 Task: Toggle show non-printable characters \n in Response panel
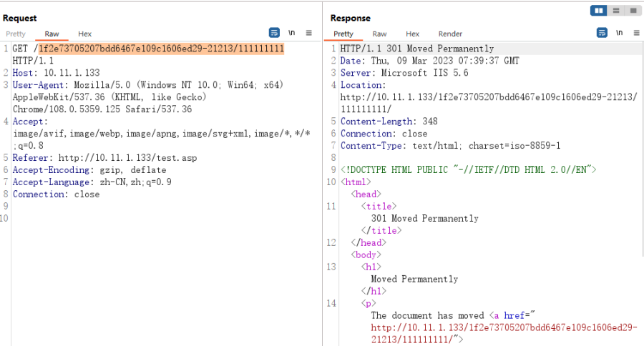coord(620,33)
